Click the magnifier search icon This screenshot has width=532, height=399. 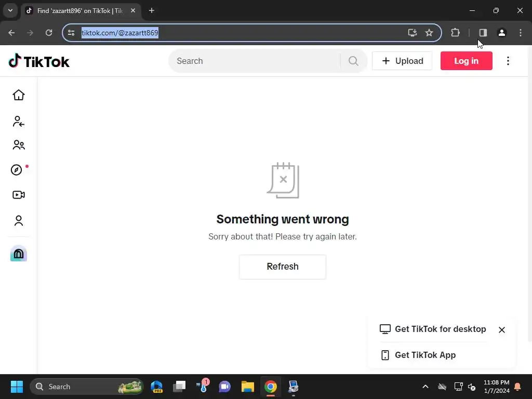coord(353,61)
